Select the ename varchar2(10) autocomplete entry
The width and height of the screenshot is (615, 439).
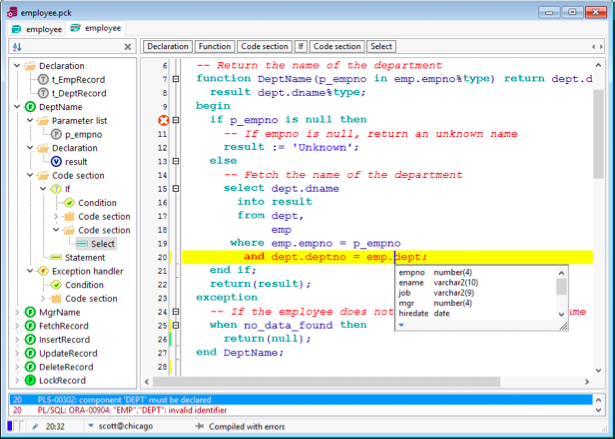(x=476, y=282)
